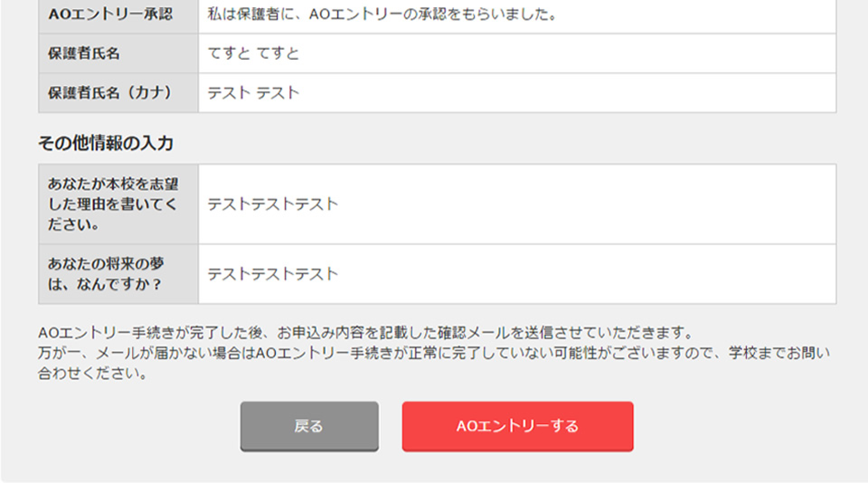Click the reason answer テストテストテスト cell

(271, 204)
